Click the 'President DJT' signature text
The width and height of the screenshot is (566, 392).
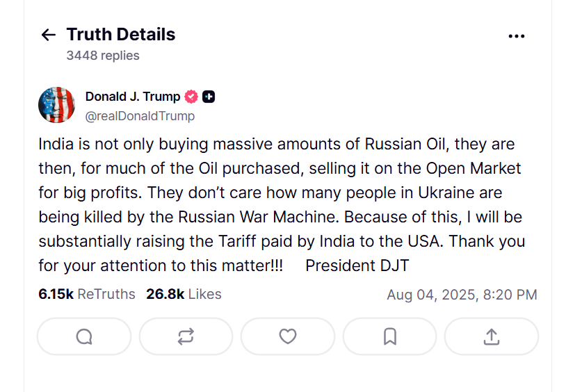(x=357, y=266)
